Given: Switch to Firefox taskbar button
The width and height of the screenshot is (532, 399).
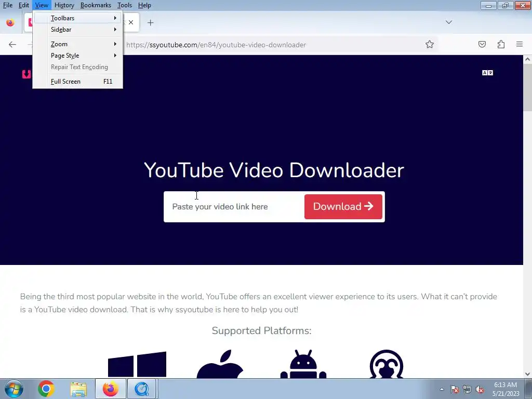Looking at the screenshot, I should tap(111, 389).
